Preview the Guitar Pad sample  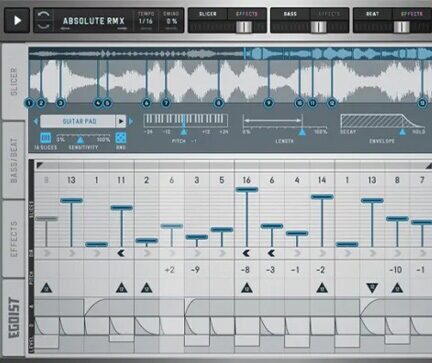point(121,121)
